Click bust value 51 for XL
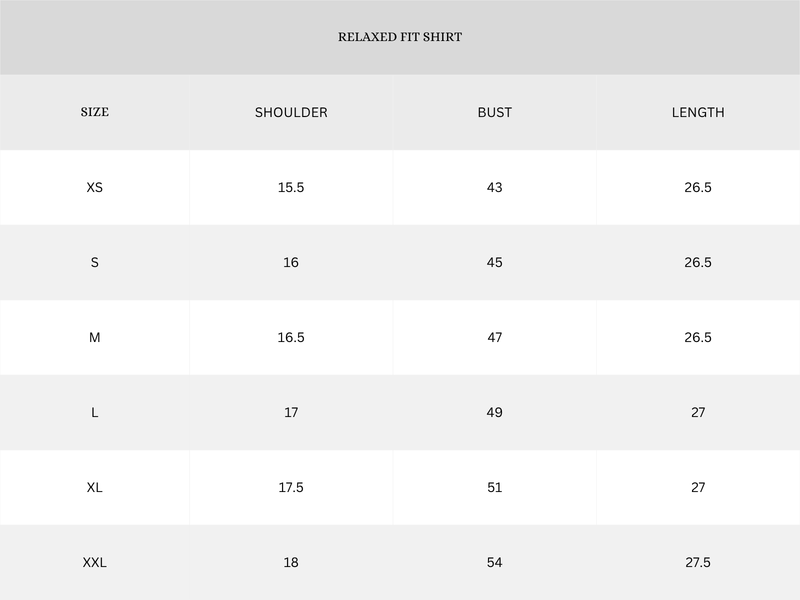 coord(494,487)
